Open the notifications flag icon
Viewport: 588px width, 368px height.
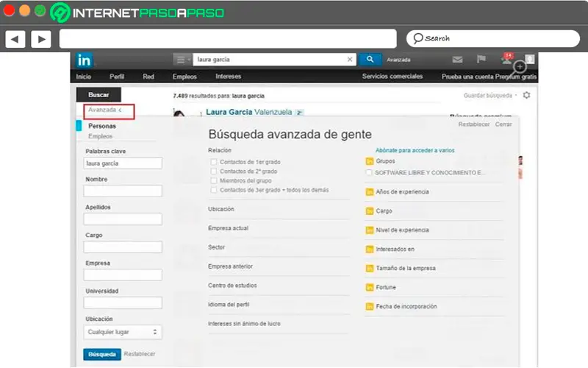coord(481,59)
